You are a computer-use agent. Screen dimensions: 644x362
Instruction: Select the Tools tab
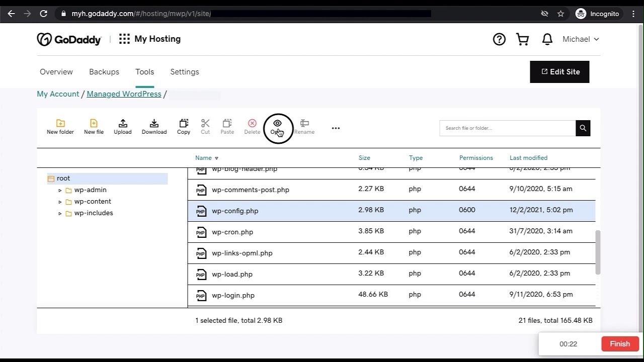click(x=144, y=72)
